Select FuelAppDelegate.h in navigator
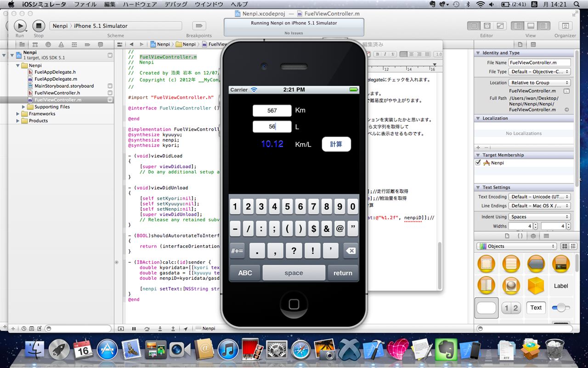The height and width of the screenshot is (368, 588). point(55,72)
